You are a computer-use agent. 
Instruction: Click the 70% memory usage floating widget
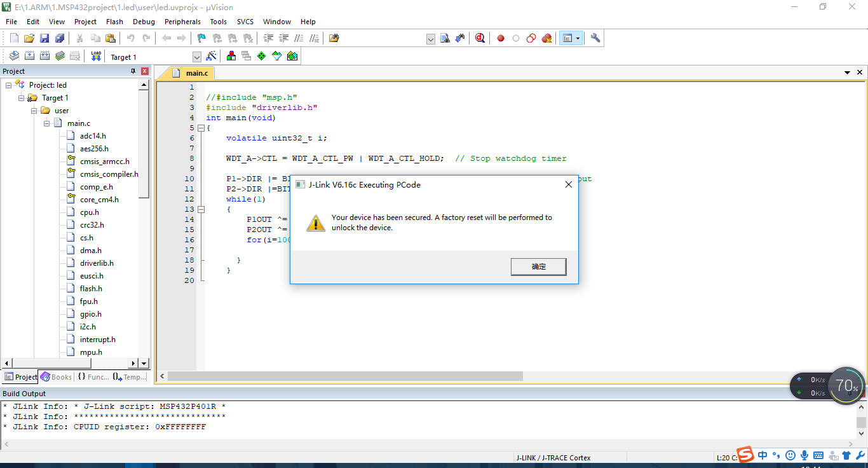coord(846,385)
